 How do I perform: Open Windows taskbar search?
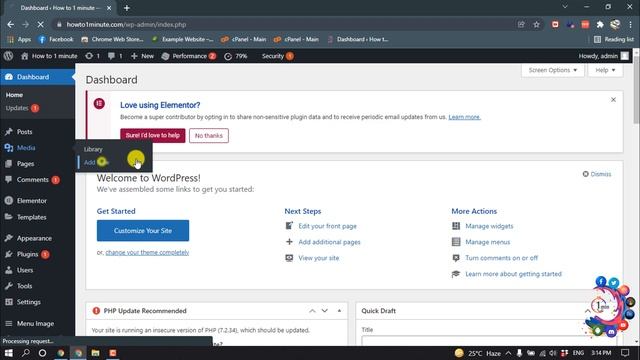pyautogui.click(x=25, y=353)
